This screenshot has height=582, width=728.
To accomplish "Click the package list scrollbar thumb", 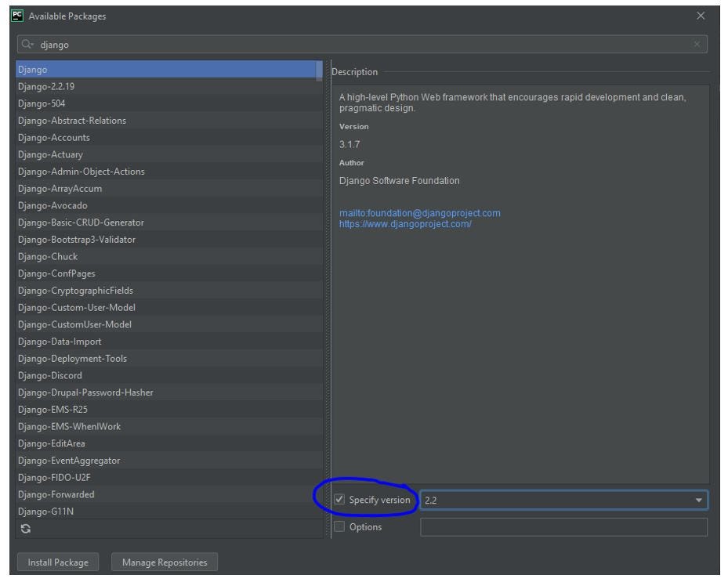I will 319,70.
